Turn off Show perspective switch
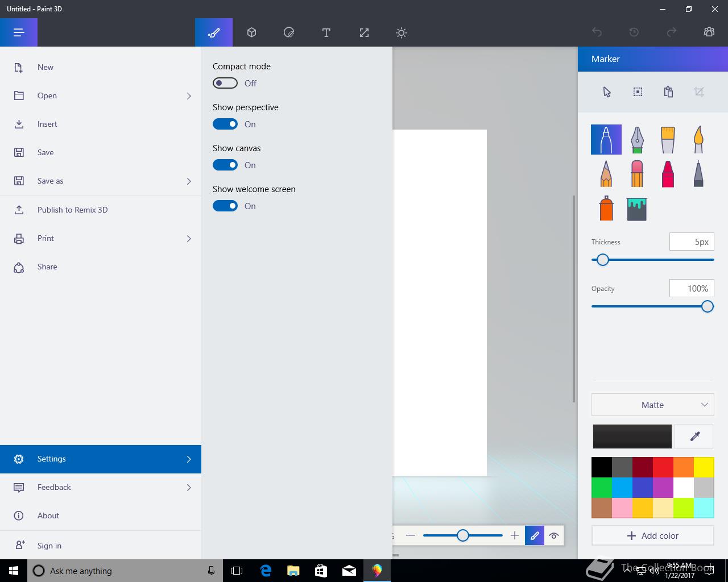Image resolution: width=728 pixels, height=582 pixels. coord(225,124)
